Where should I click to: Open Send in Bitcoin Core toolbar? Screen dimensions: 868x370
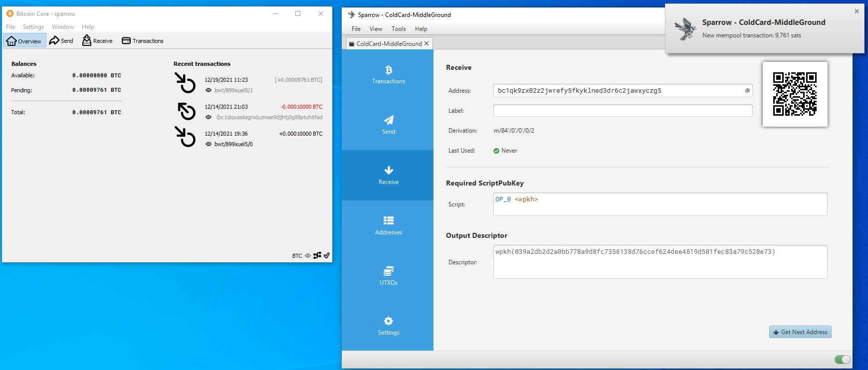(x=61, y=41)
